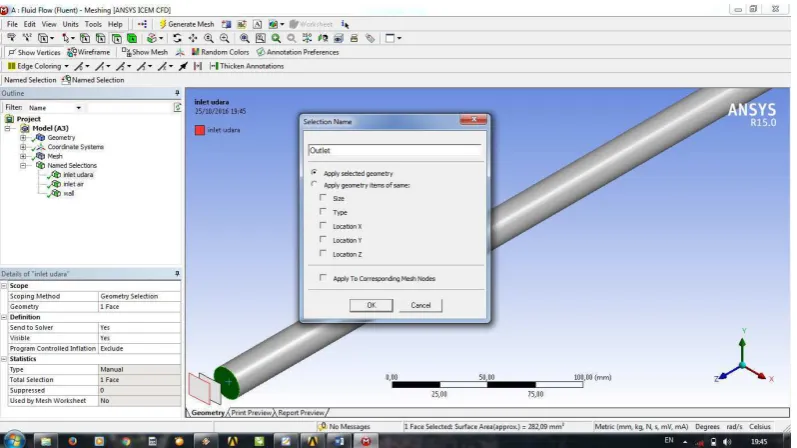
Task: Select the inlet udara named selection
Action: click(x=78, y=174)
